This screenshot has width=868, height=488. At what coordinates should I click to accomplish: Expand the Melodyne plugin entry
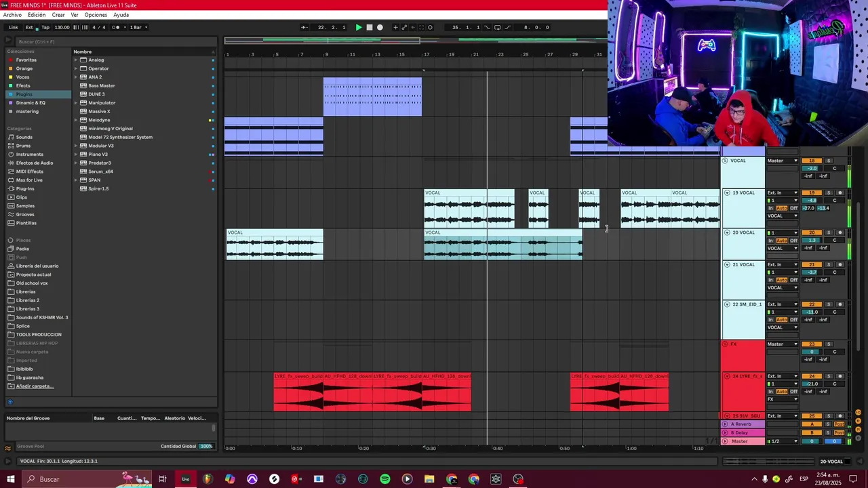[76, 120]
